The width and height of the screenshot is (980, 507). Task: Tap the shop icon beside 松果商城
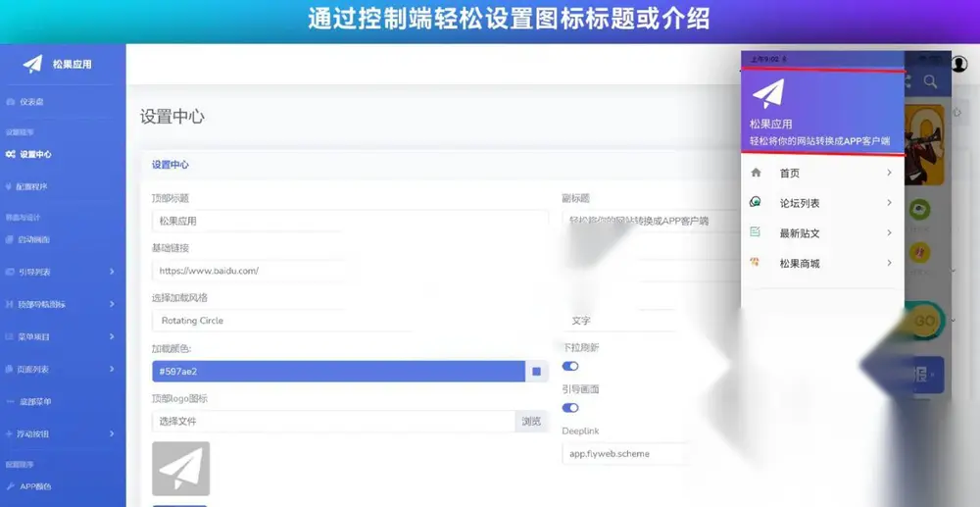(x=755, y=263)
